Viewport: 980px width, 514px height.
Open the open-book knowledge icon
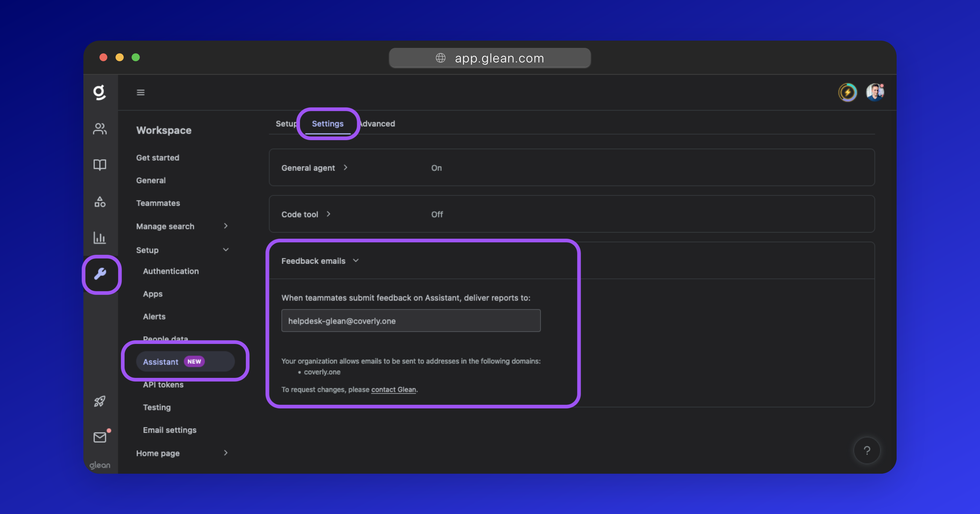click(100, 165)
